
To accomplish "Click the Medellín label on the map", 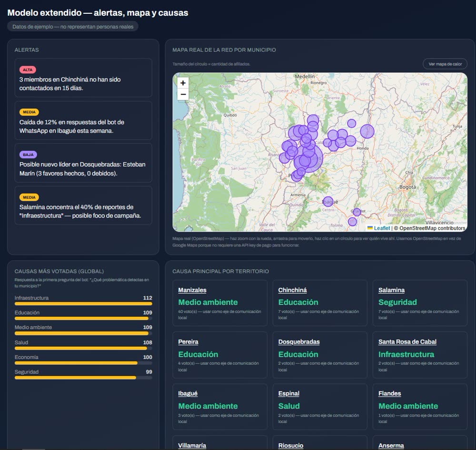I will pos(305,77).
